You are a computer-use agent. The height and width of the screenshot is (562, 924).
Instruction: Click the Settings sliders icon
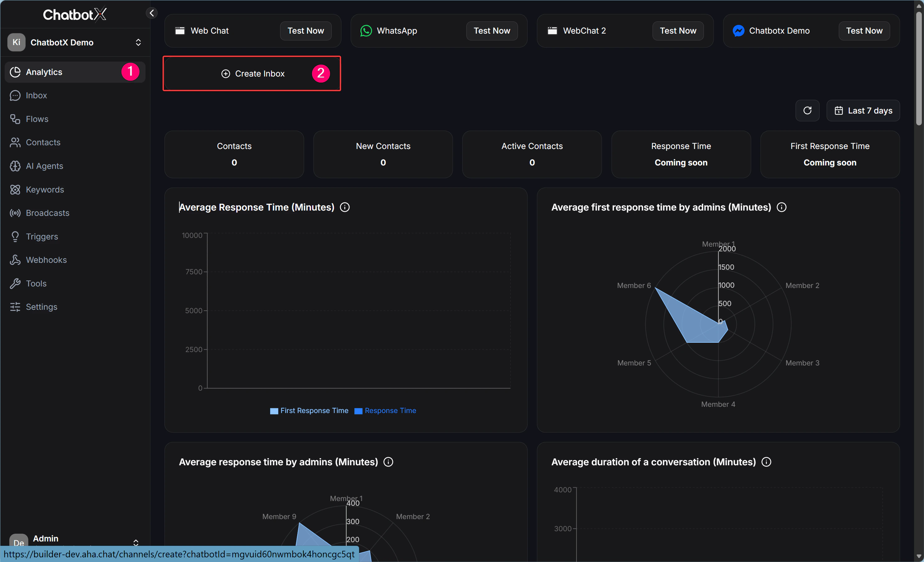15,307
